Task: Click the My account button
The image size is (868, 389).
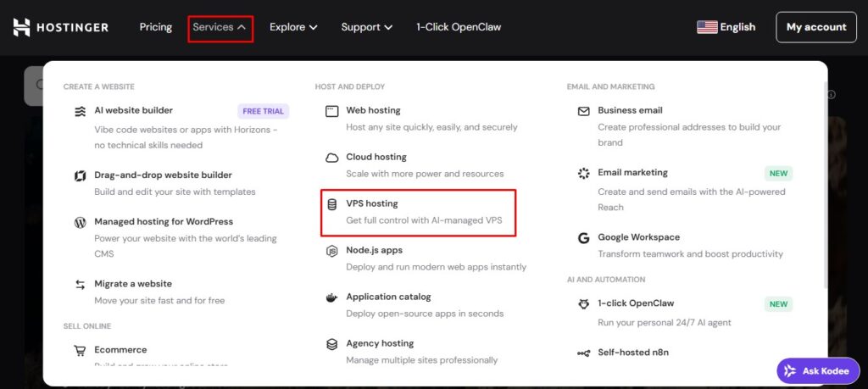Action: (816, 27)
